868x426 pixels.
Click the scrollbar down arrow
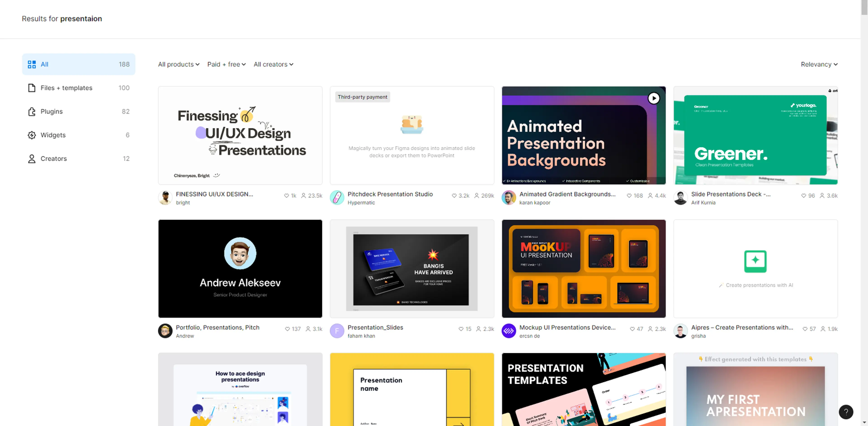click(864, 422)
